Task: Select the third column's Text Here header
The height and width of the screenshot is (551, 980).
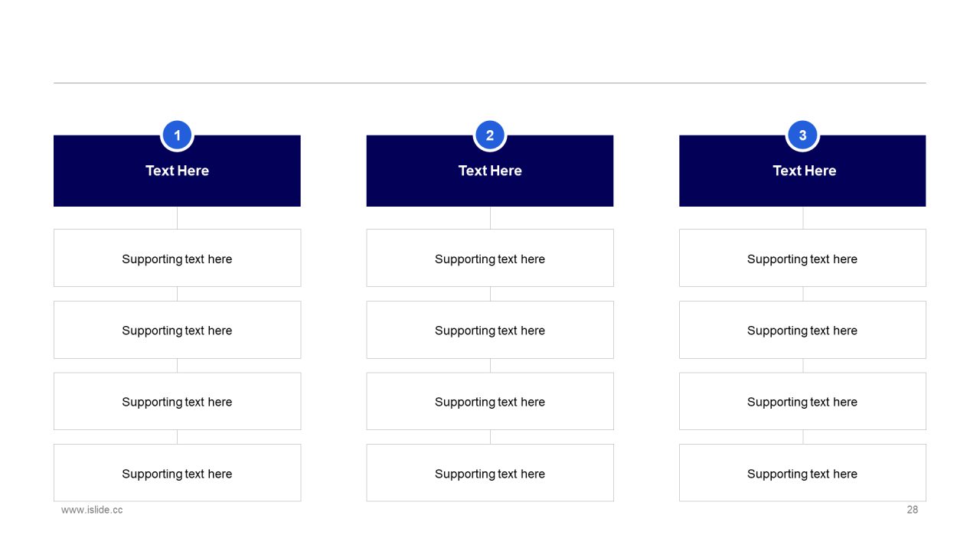Action: pyautogui.click(x=802, y=171)
